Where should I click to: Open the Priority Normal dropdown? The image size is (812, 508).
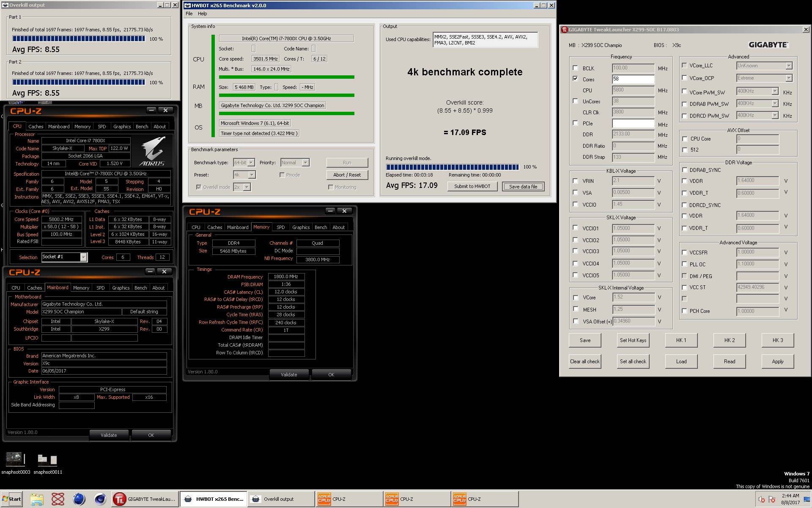(305, 163)
